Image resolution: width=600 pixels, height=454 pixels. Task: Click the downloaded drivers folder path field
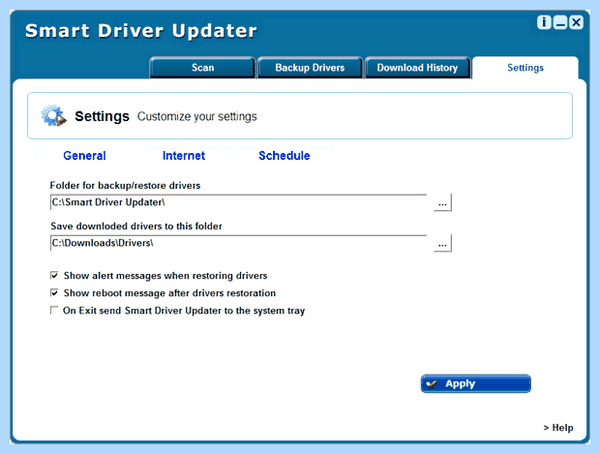tap(238, 243)
